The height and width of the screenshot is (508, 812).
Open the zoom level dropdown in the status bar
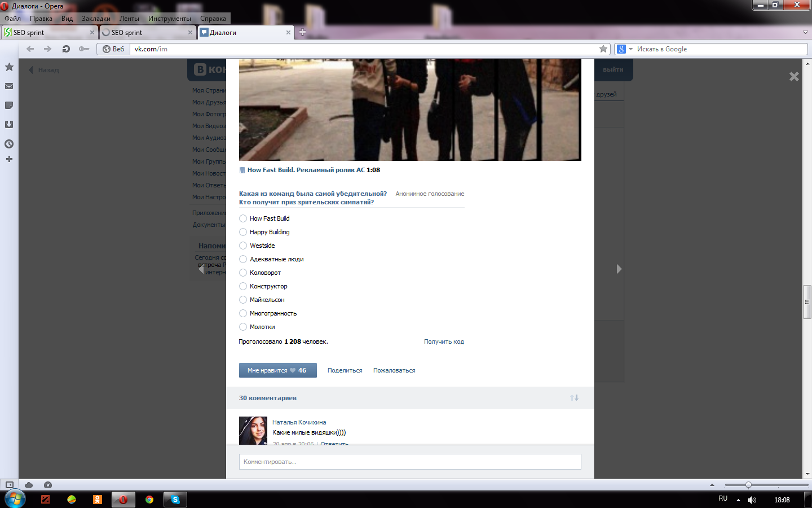(x=712, y=485)
